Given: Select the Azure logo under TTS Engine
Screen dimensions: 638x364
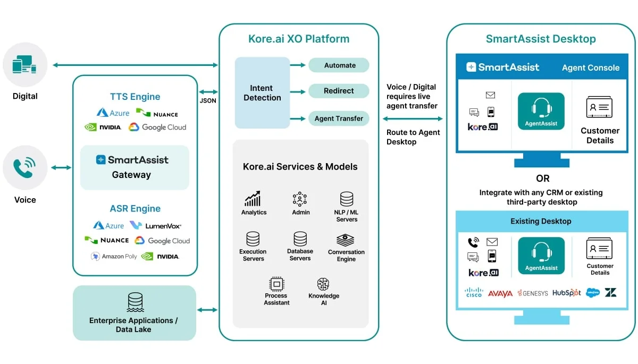Looking at the screenshot, I should pos(112,113).
